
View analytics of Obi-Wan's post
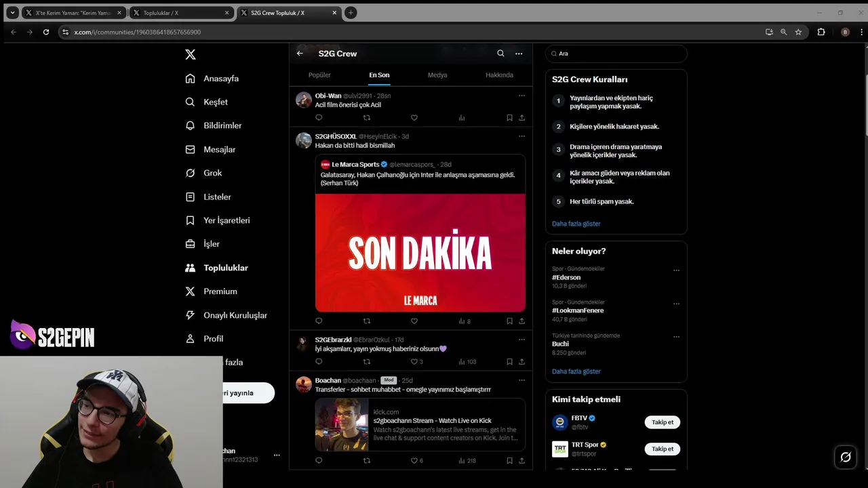tap(462, 117)
